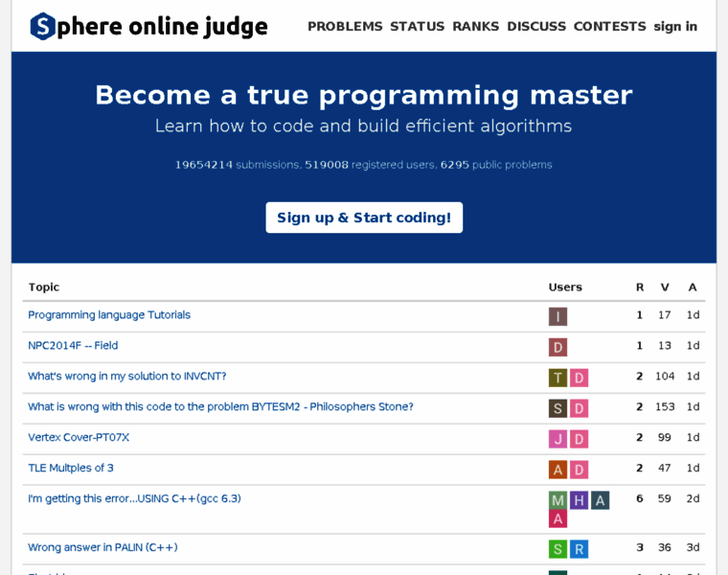This screenshot has width=728, height=575.
Task: Click the 6295 public problems statistic
Action: click(x=496, y=165)
